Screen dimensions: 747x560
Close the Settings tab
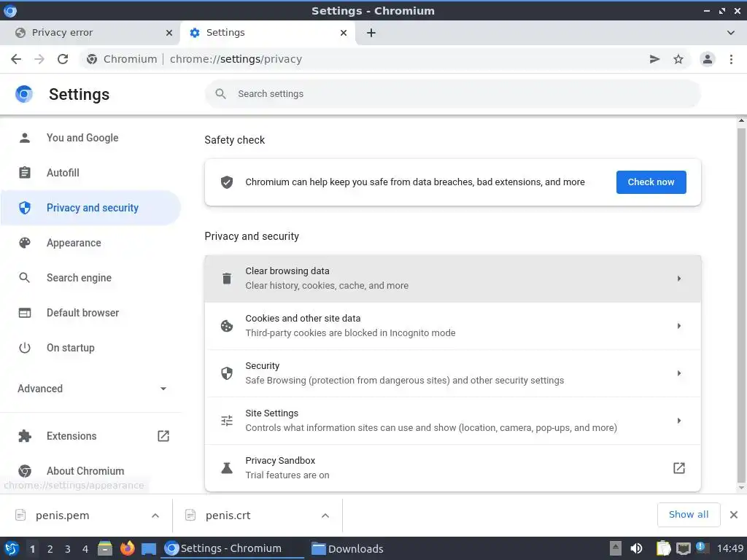click(344, 33)
